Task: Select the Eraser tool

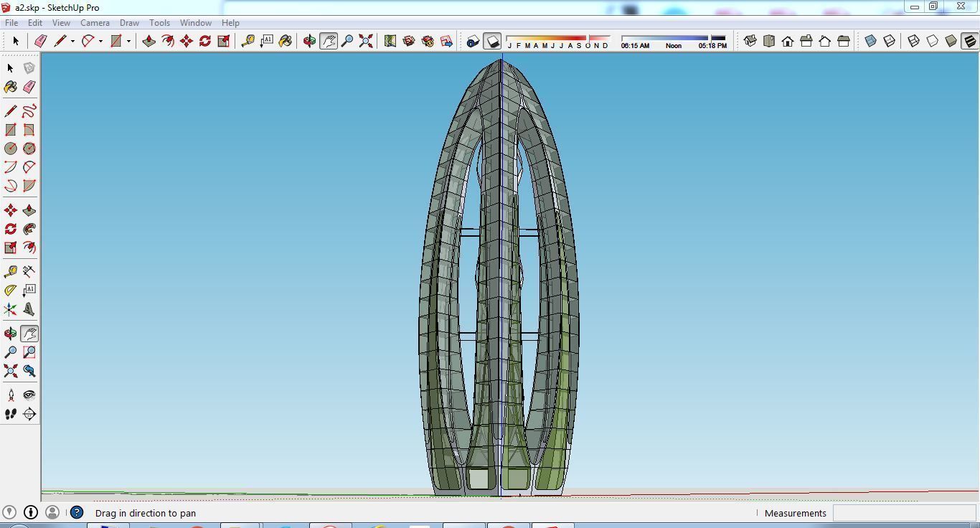Action: (29, 86)
